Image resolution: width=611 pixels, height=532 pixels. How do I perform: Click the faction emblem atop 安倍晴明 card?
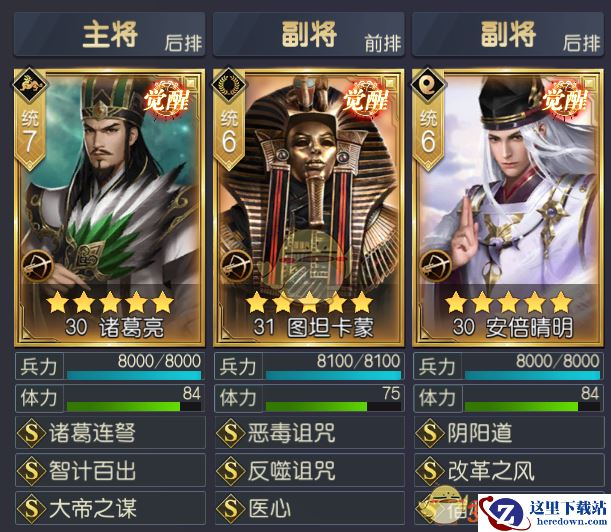click(429, 85)
